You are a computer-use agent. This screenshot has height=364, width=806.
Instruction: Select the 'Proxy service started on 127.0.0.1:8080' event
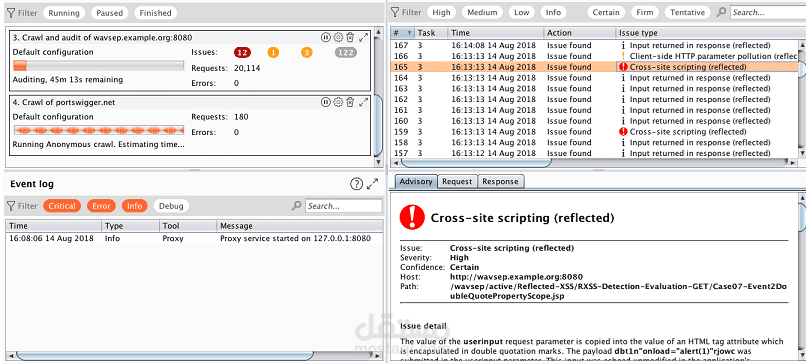(x=194, y=239)
